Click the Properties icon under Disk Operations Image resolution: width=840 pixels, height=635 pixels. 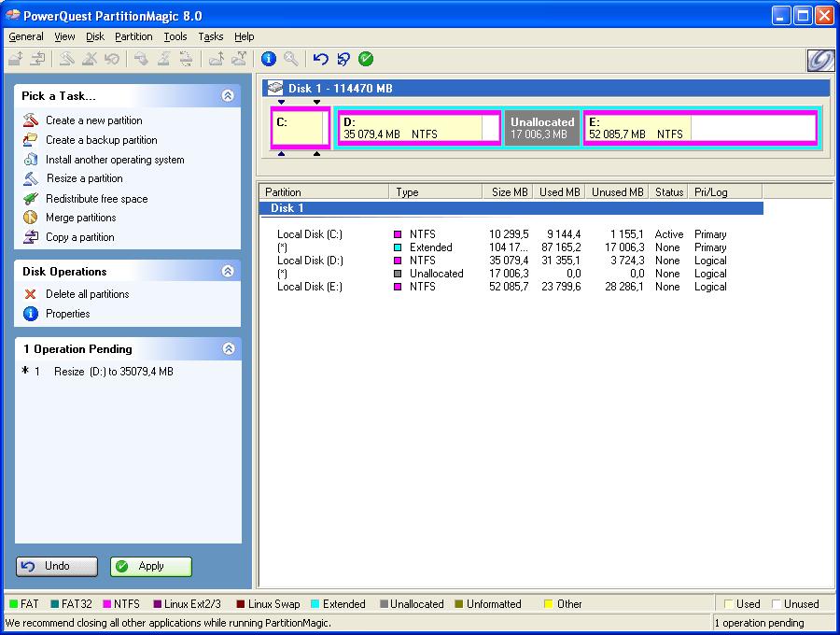[x=31, y=314]
